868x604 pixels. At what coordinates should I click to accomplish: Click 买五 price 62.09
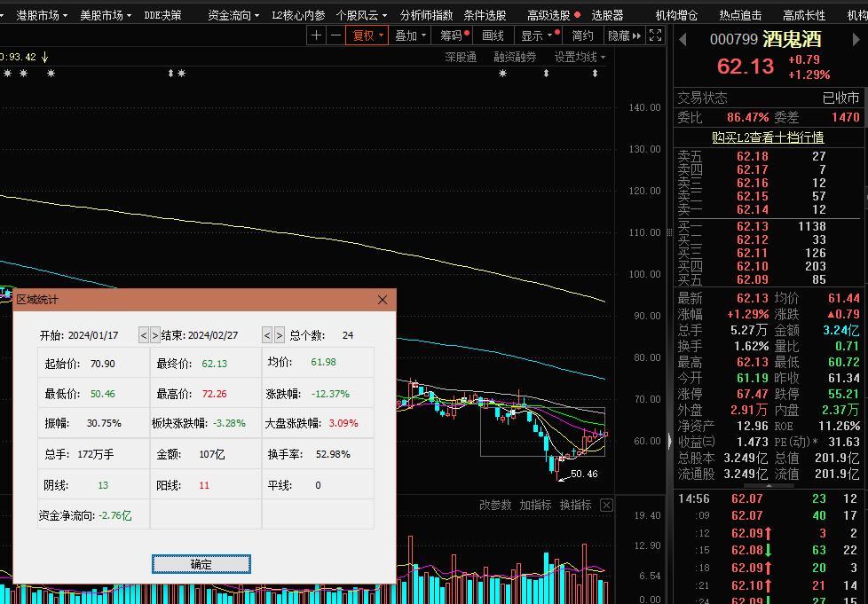click(753, 280)
